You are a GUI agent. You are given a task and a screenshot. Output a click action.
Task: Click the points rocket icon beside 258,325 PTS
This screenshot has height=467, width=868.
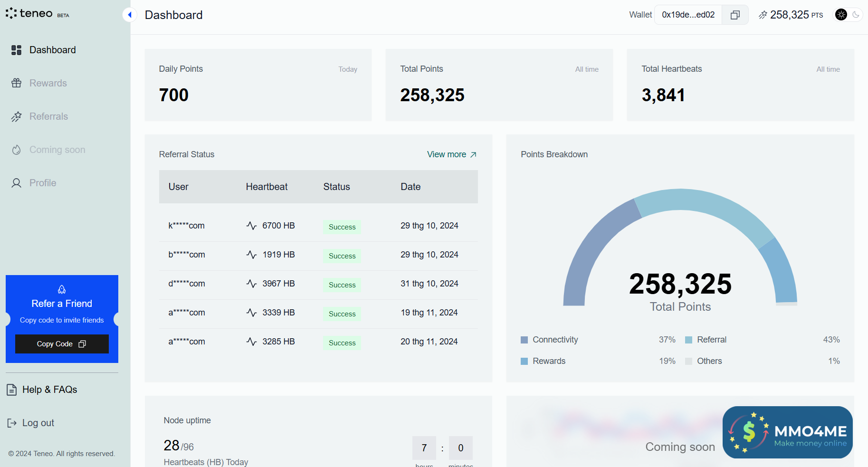pyautogui.click(x=763, y=15)
